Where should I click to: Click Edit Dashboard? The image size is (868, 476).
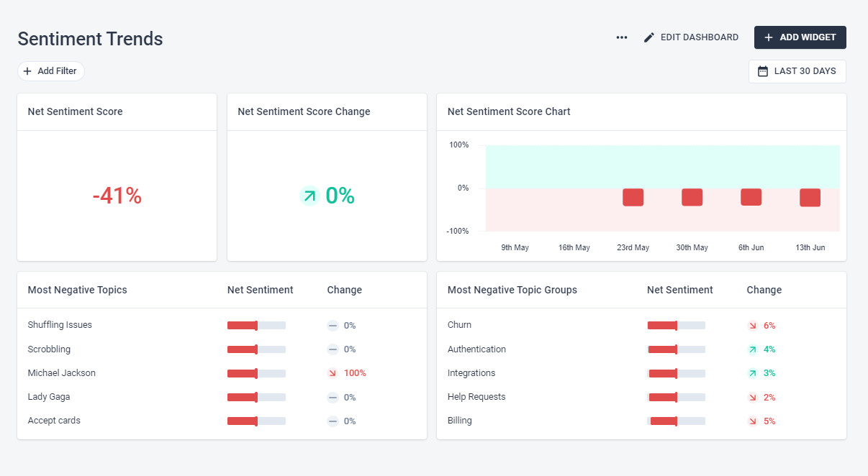691,37
